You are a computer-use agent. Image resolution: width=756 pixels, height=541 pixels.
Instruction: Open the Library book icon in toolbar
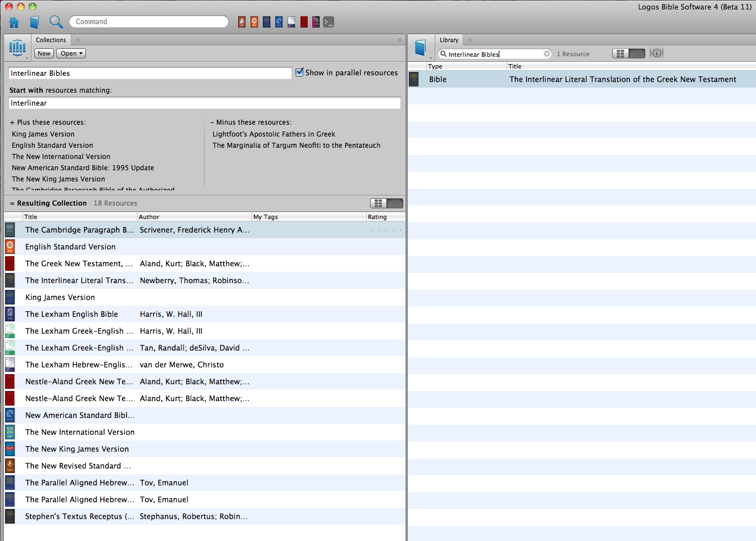coord(35,22)
